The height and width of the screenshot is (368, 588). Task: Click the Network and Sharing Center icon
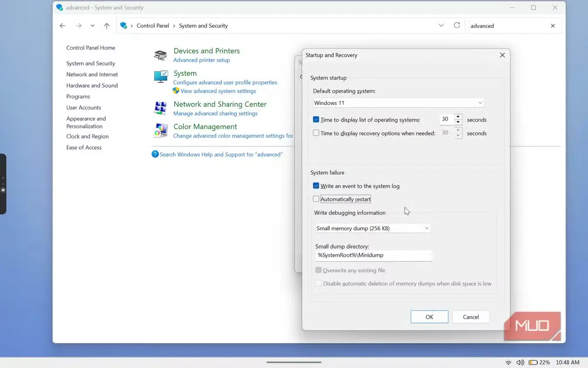click(161, 108)
